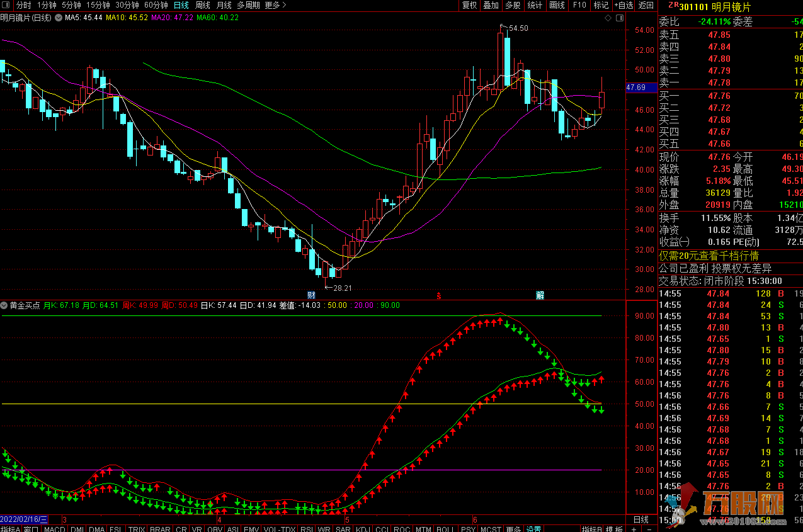
Task: Click the panel layout icon at top-left
Action: click(x=6, y=5)
